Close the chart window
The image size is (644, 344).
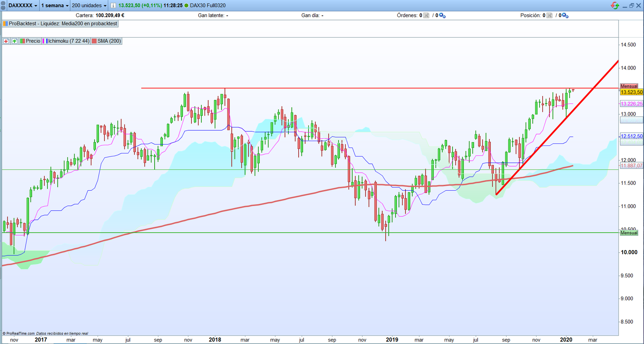(639, 6)
